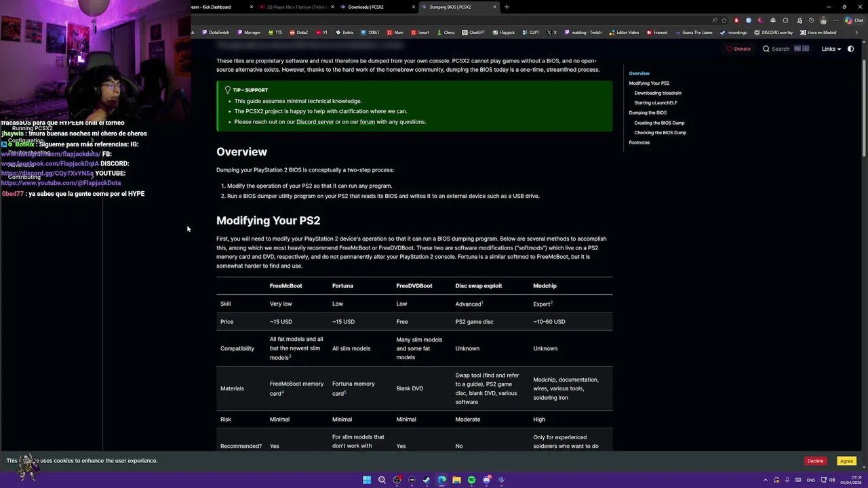
Task: Click the Donate heart link
Action: point(738,49)
